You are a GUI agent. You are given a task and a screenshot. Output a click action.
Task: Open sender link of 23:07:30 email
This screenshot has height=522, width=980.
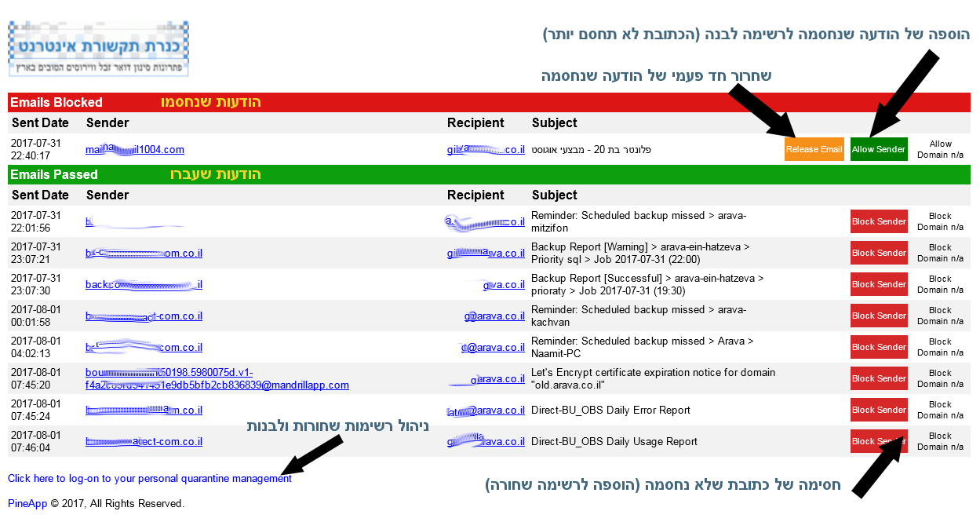pos(144,284)
